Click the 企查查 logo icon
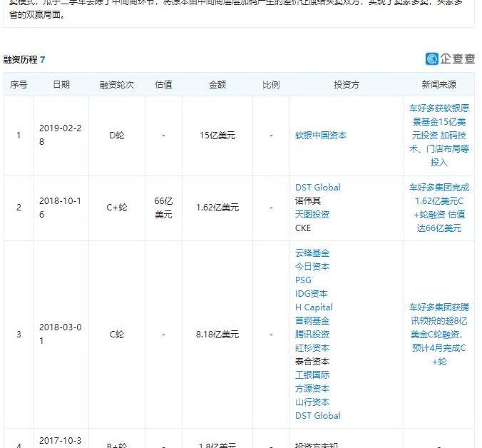This screenshot has height=448, width=482. 431,58
